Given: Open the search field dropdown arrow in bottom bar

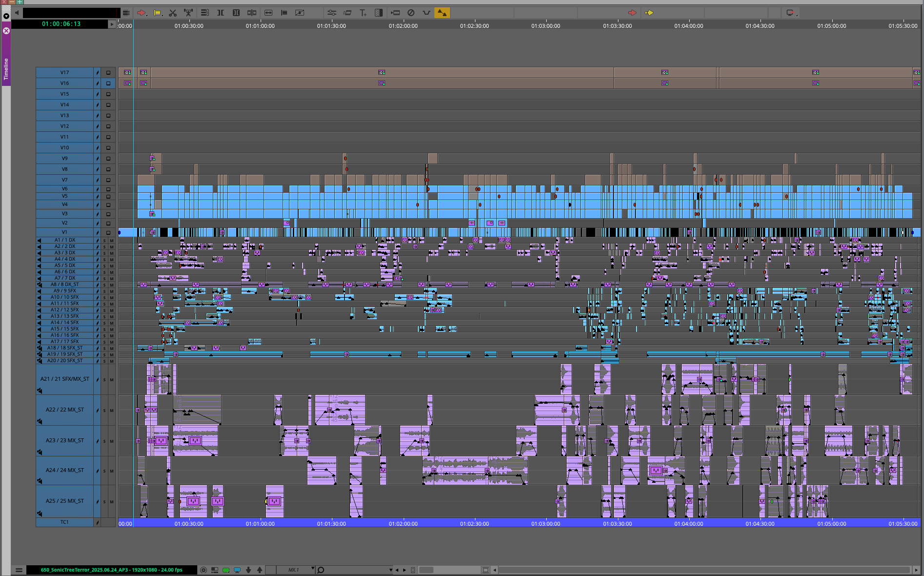Looking at the screenshot, I should point(390,570).
